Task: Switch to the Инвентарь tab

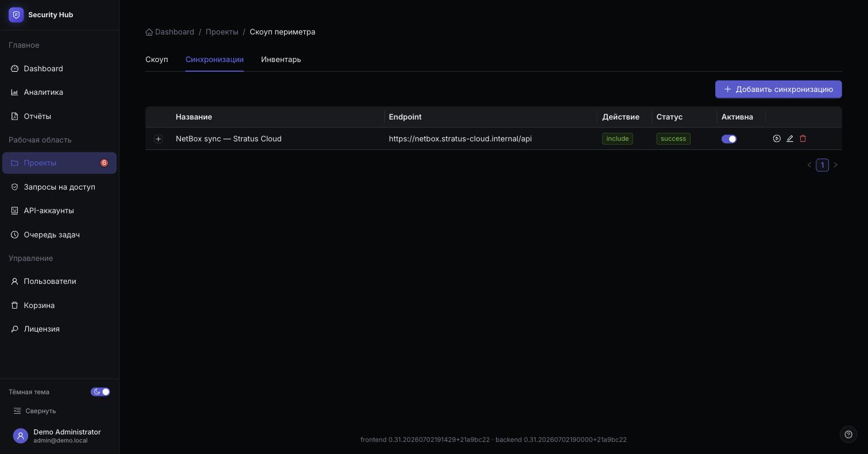Action: coord(281,59)
